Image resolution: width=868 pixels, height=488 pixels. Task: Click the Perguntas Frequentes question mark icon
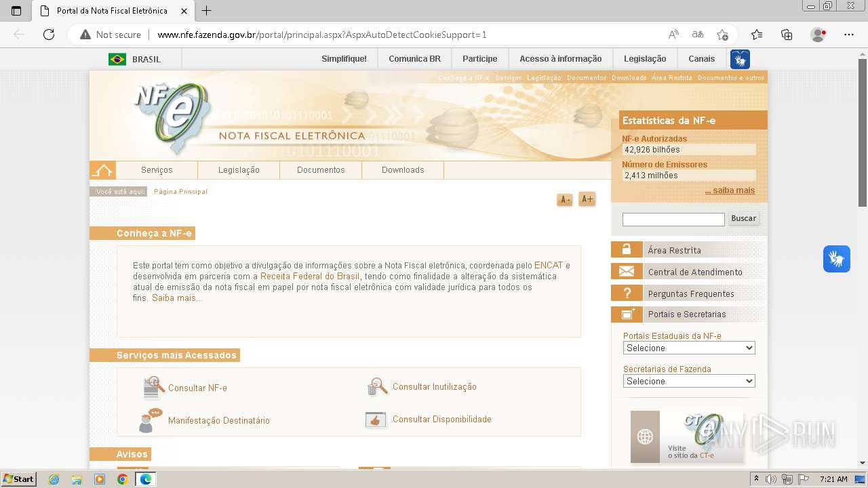tap(627, 293)
